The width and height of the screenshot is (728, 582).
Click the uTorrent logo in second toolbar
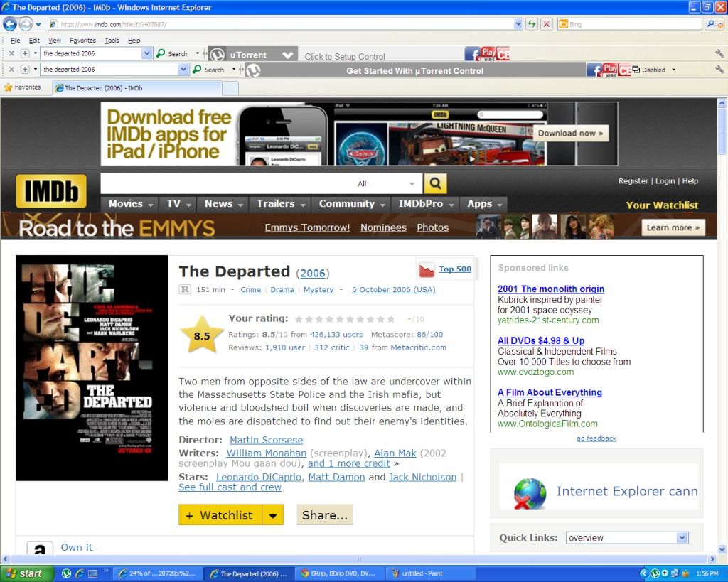point(252,70)
